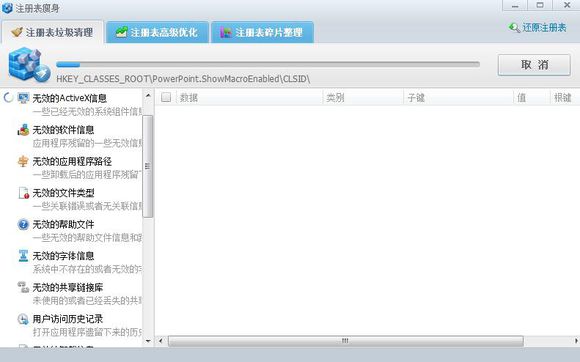The width and height of the screenshot is (580, 362).
Task: Minimize the 注册表瘦身 window
Action: 515,5
